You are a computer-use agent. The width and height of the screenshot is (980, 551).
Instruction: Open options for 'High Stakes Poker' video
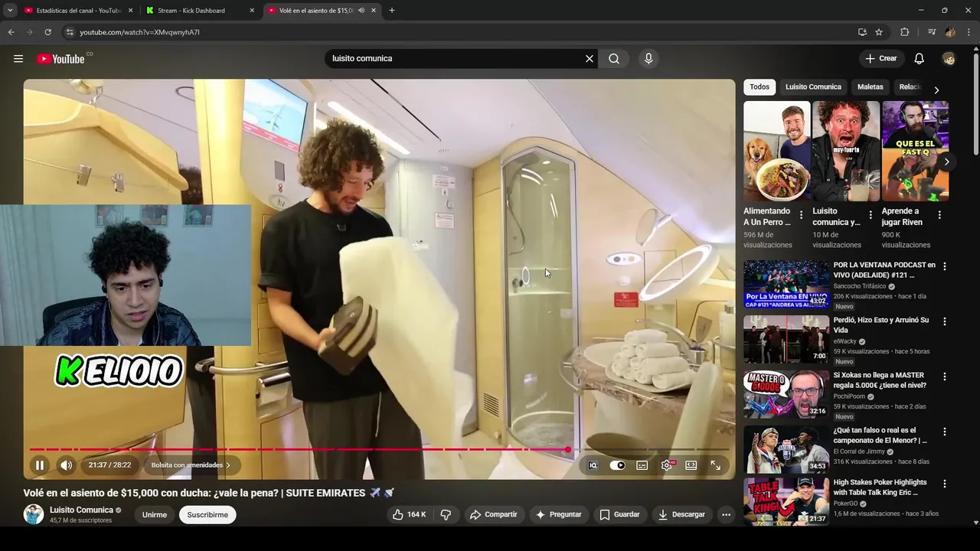(x=945, y=484)
